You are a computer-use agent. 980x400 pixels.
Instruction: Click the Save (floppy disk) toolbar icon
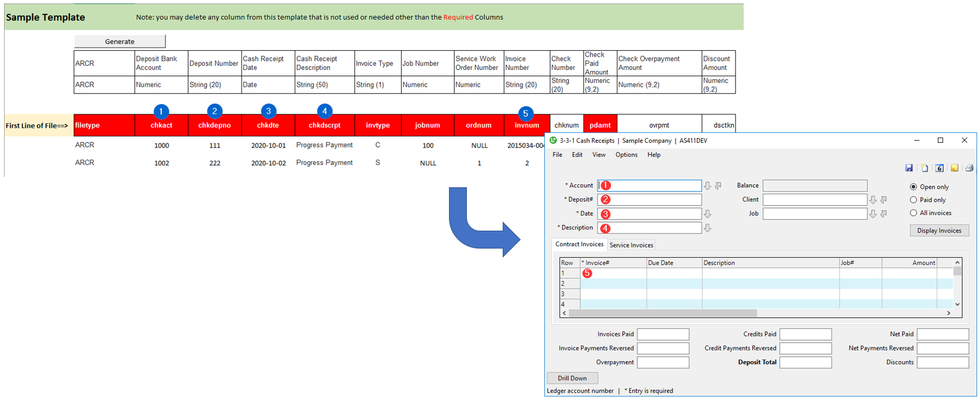pos(909,168)
